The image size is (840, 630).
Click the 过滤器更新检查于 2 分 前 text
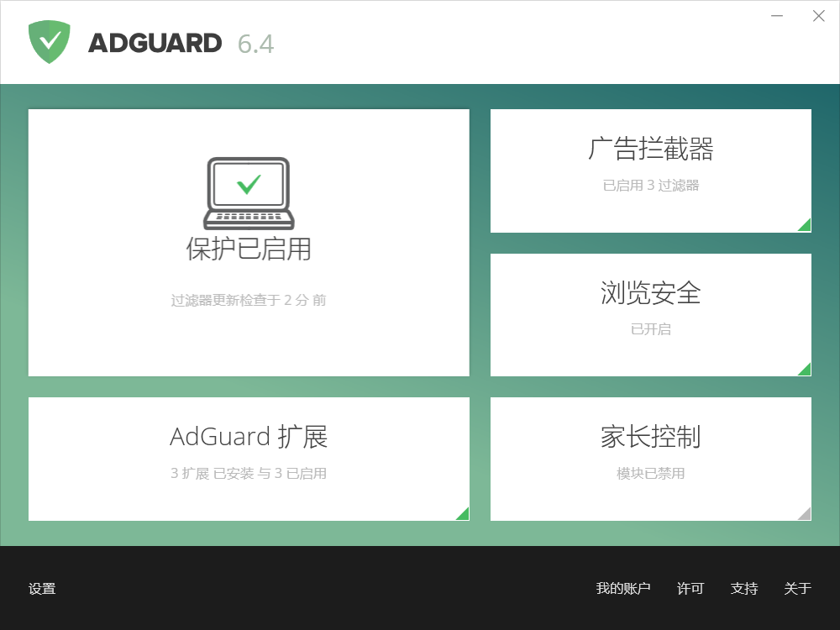pos(249,300)
